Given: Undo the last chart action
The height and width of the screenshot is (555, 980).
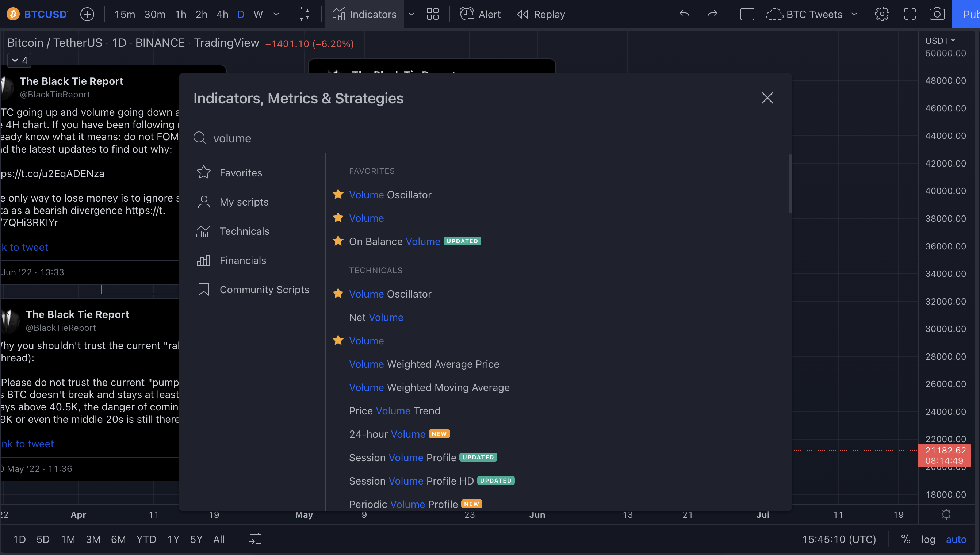Looking at the screenshot, I should click(685, 14).
